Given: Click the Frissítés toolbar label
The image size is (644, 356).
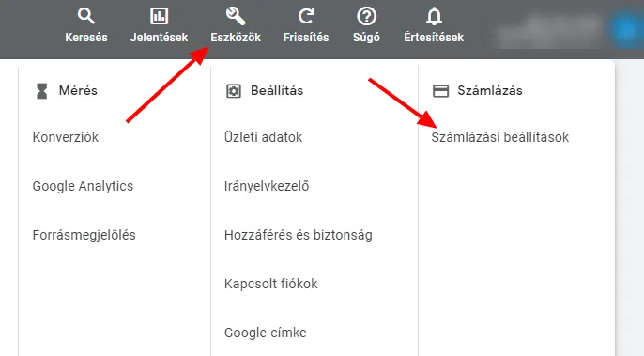Looking at the screenshot, I should pos(306,38).
